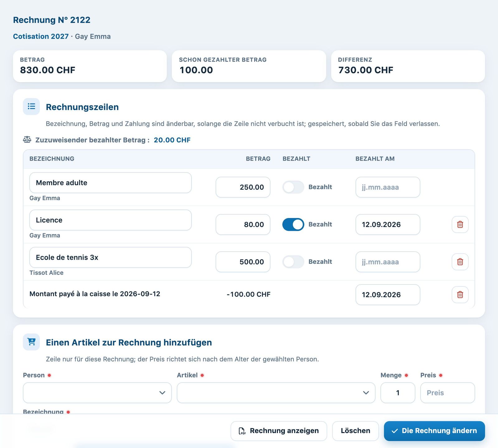Delete the Ecole de tennis 3x line
The height and width of the screenshot is (448, 498).
click(x=460, y=262)
